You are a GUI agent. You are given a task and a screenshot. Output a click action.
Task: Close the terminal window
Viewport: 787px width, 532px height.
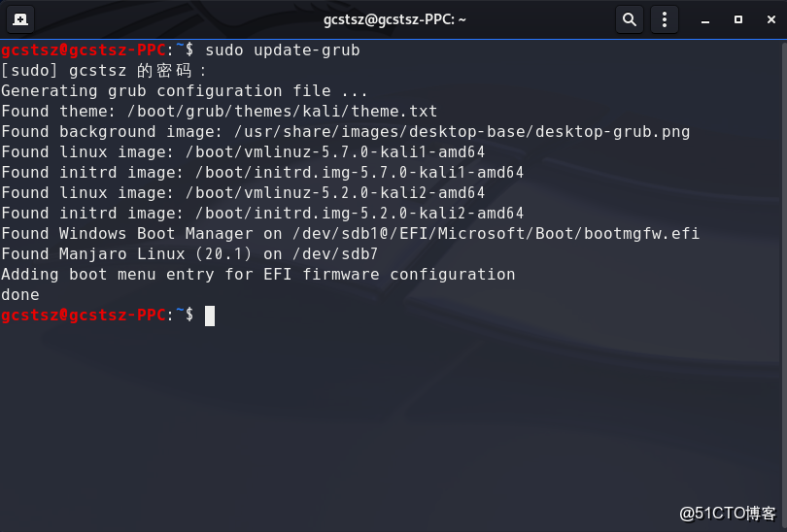[771, 19]
